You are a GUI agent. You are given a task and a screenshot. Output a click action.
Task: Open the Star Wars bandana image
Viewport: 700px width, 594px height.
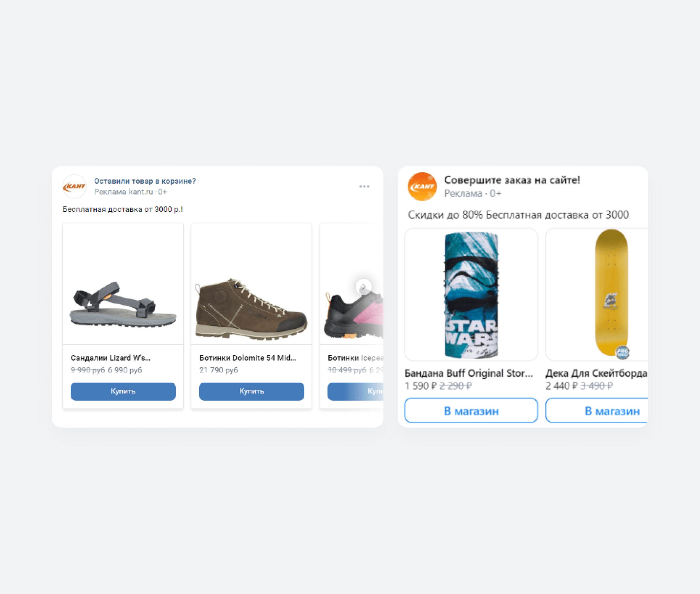pyautogui.click(x=471, y=294)
